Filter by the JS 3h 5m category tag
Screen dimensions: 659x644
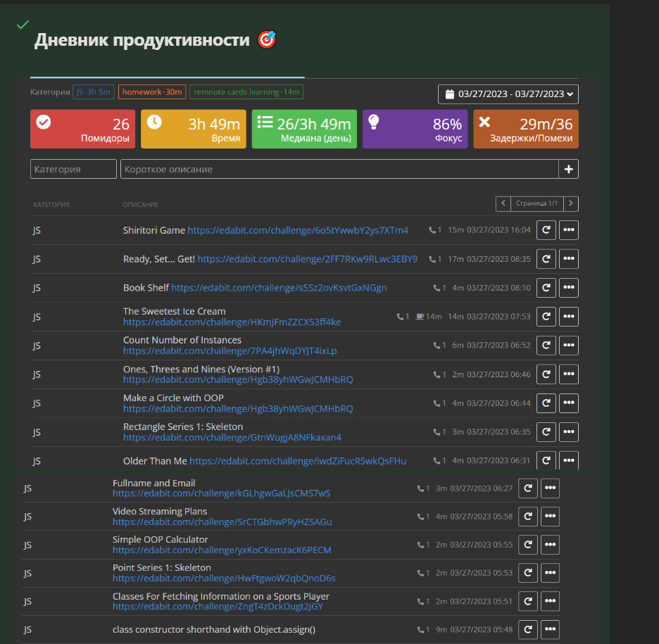(x=94, y=92)
